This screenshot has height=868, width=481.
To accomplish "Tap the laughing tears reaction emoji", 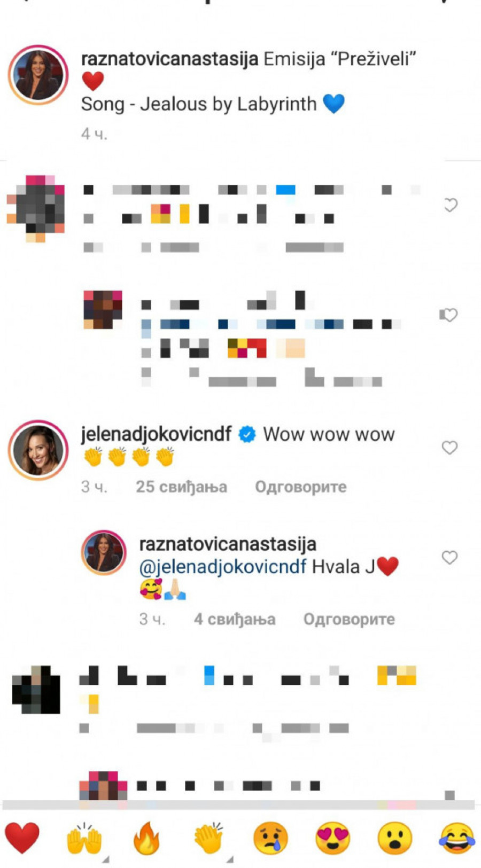I will [457, 838].
